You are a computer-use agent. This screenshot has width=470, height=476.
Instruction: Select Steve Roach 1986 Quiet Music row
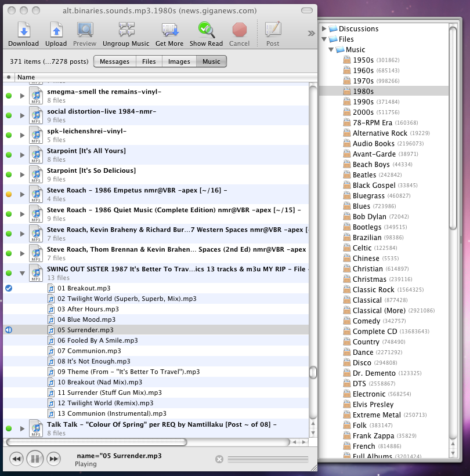[156, 214]
